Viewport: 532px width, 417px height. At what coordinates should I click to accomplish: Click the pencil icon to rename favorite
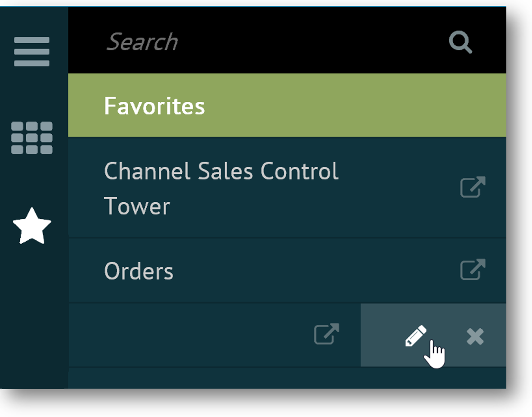pyautogui.click(x=415, y=335)
